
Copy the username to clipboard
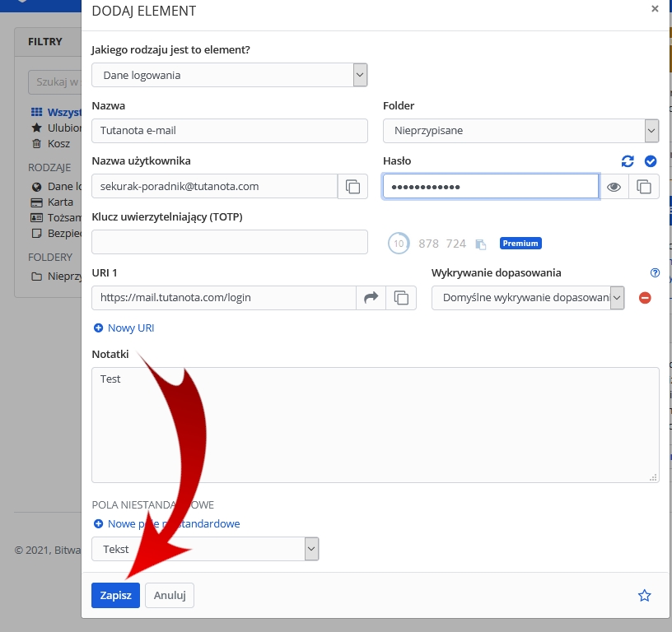[x=352, y=187]
